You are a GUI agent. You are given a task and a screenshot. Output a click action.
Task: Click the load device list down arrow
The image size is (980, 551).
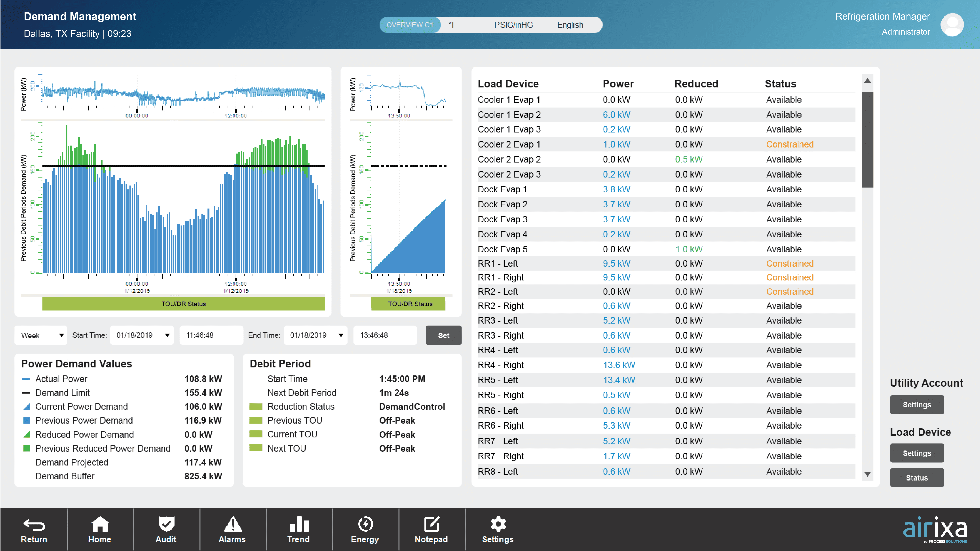(867, 474)
